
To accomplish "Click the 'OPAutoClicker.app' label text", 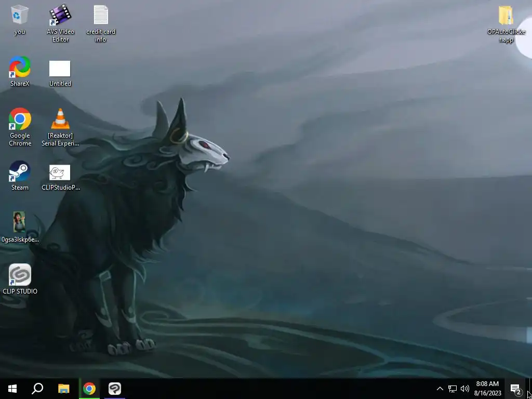I will [x=506, y=36].
